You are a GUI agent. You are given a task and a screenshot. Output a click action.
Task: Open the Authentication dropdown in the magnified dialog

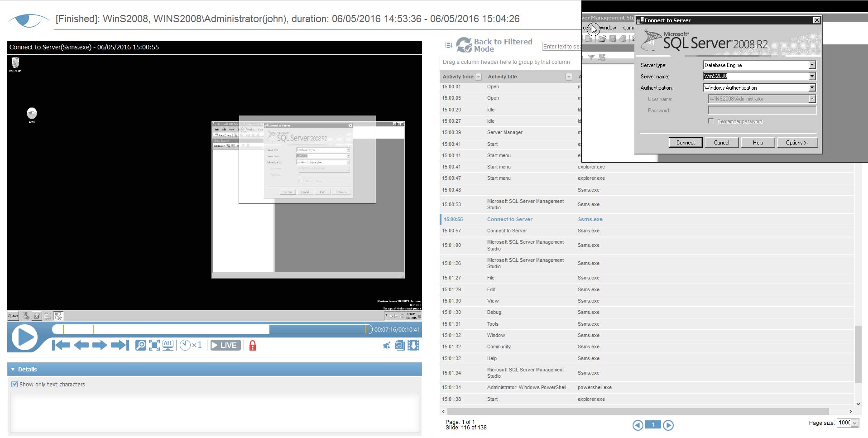click(812, 88)
